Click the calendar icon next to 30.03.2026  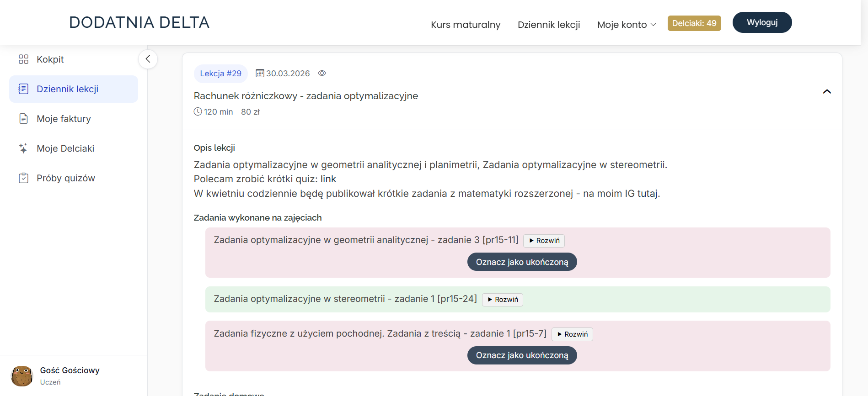click(x=260, y=73)
